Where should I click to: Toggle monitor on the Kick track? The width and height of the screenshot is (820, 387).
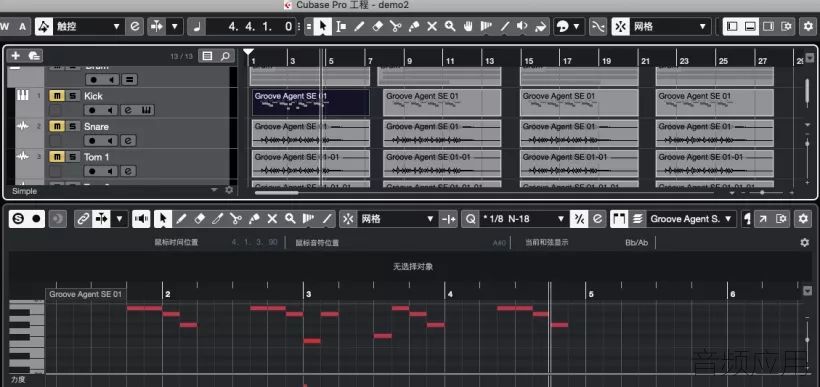pyautogui.click(x=110, y=110)
